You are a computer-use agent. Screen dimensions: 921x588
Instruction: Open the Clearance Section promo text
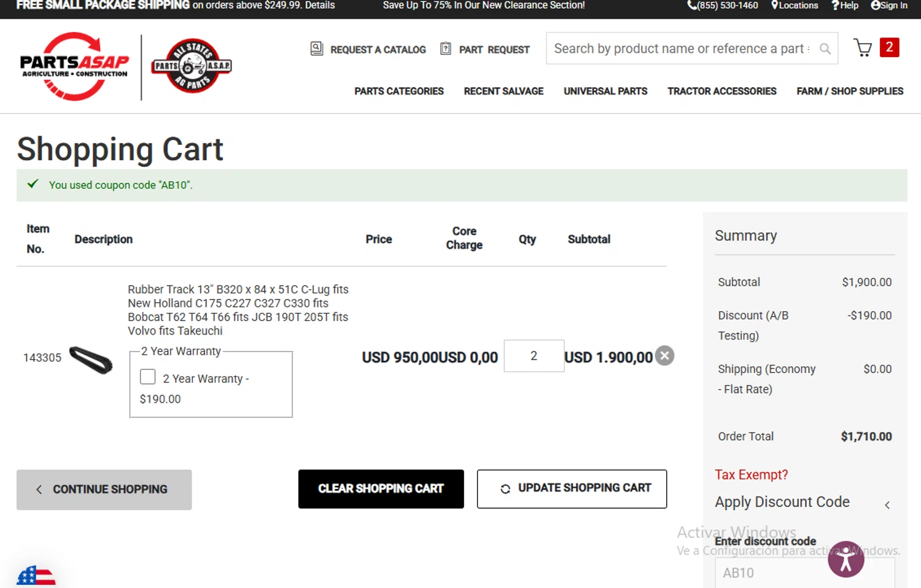[x=484, y=6]
